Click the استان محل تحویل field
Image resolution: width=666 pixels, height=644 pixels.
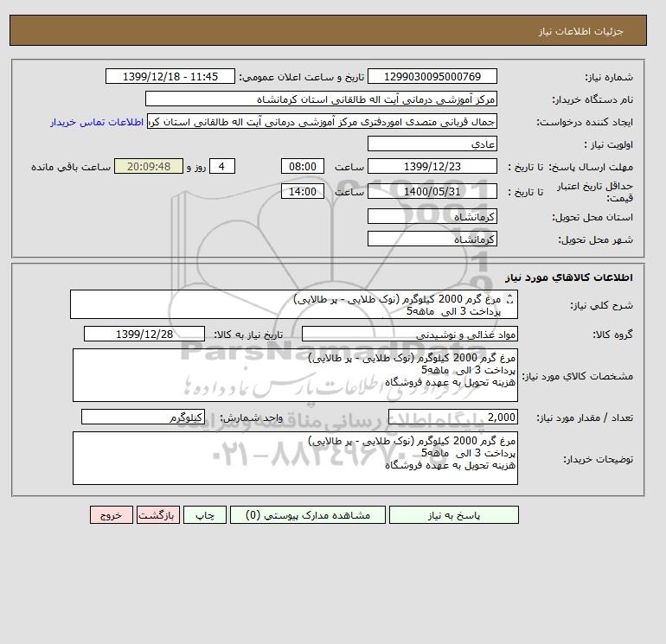point(432,216)
